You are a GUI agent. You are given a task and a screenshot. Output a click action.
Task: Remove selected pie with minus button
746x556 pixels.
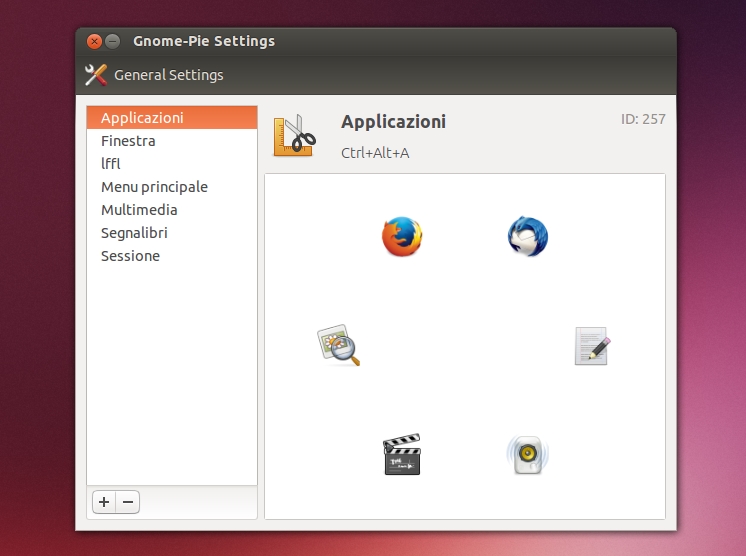128,502
